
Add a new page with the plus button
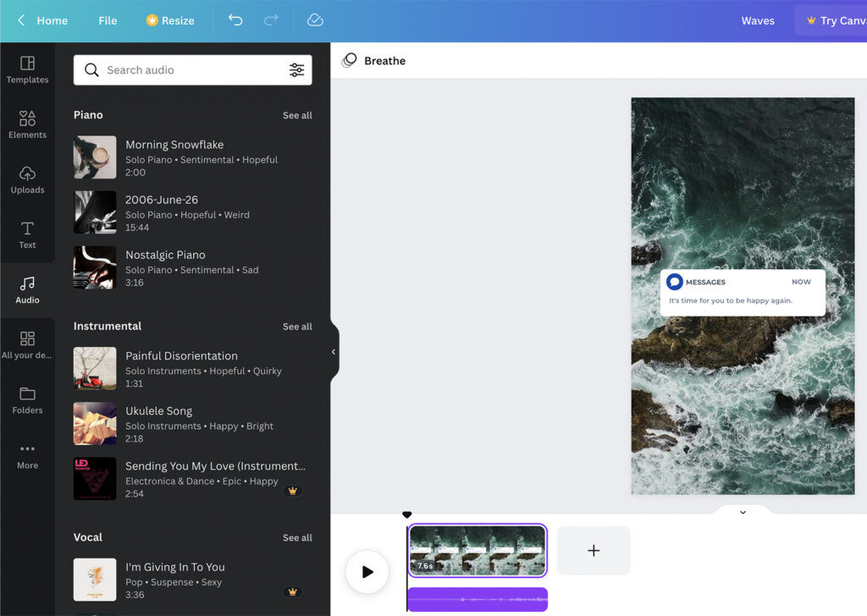[593, 550]
